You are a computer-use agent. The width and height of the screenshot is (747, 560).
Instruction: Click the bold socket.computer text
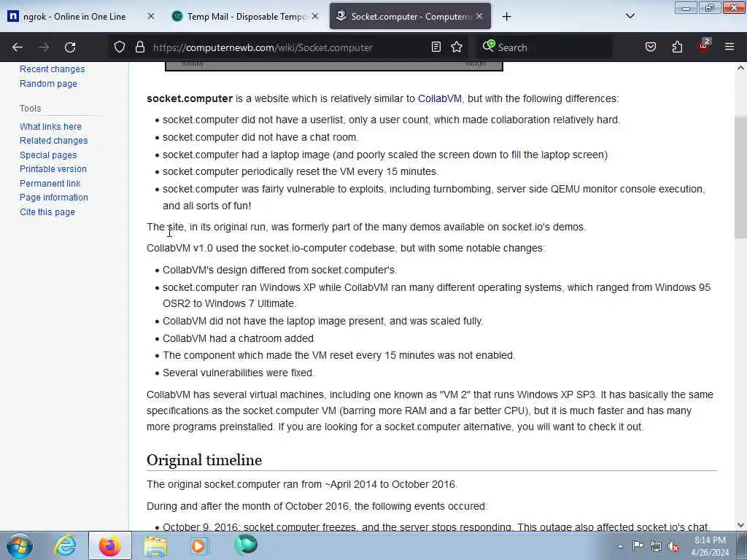pos(190,98)
